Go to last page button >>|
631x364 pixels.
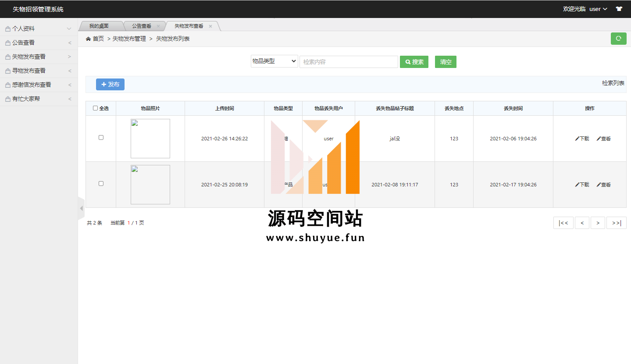617,223
